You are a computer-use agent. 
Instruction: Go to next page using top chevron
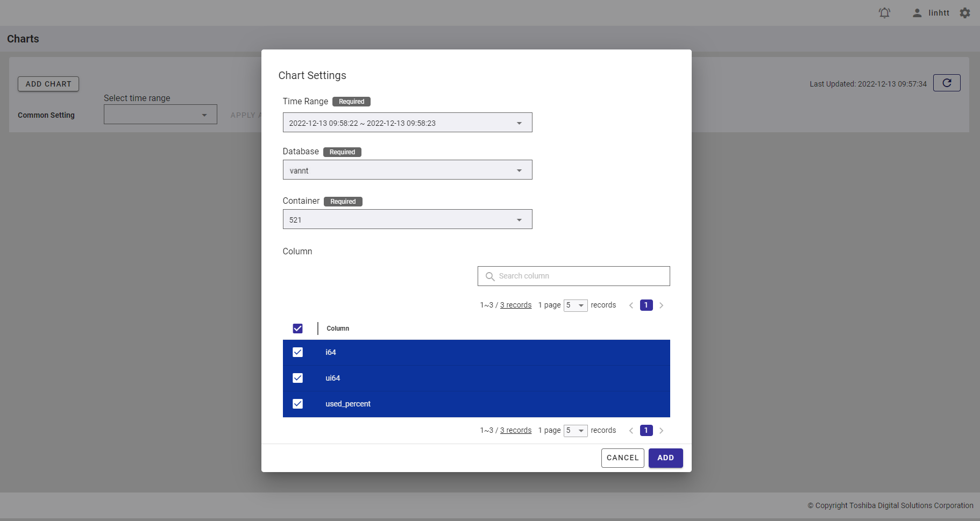click(x=661, y=305)
